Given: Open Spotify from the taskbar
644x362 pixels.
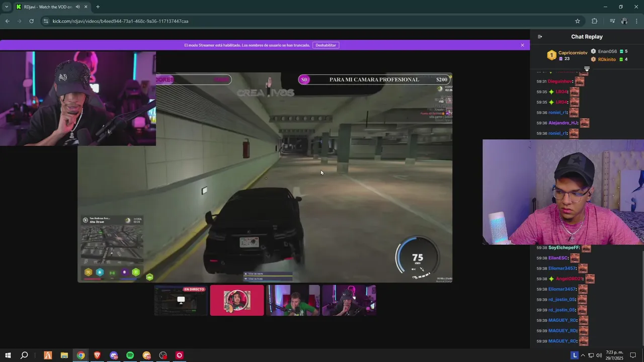Looking at the screenshot, I should coord(130,355).
